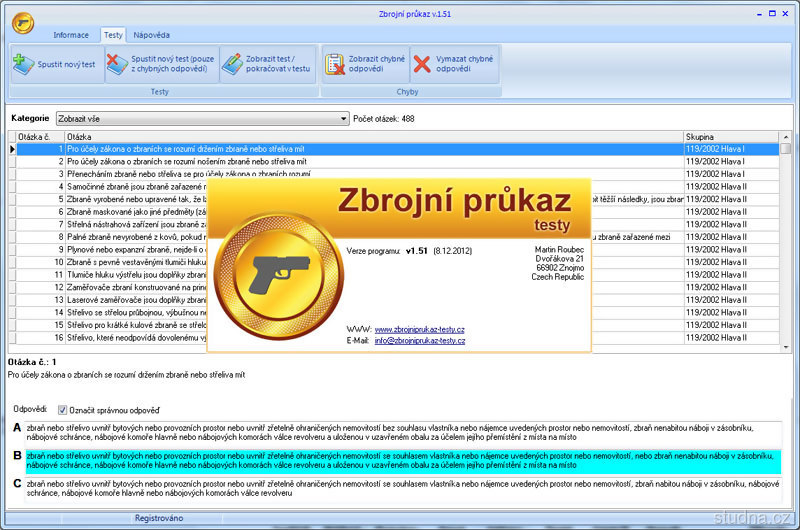Switch to the Testy tab
Screen dimensions: 800x530
coord(113,35)
